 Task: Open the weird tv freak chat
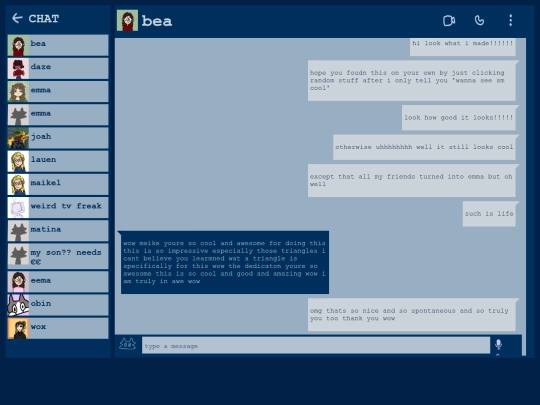pyautogui.click(x=58, y=208)
